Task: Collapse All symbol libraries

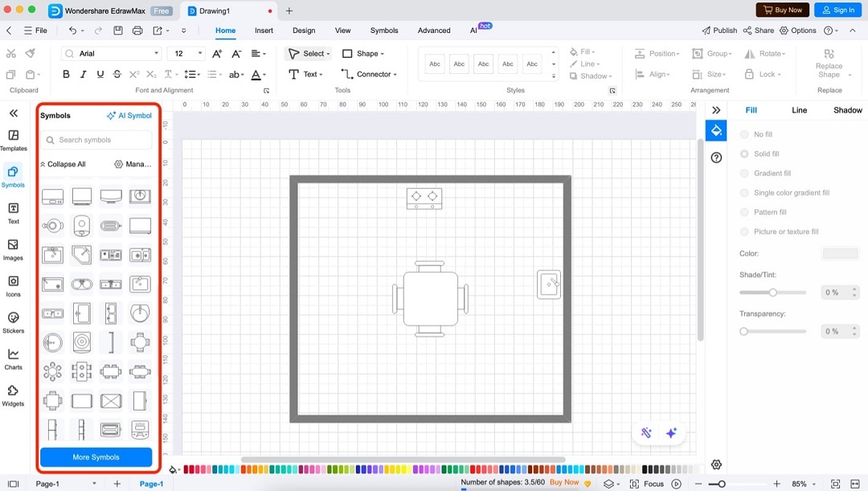Action: click(x=63, y=165)
